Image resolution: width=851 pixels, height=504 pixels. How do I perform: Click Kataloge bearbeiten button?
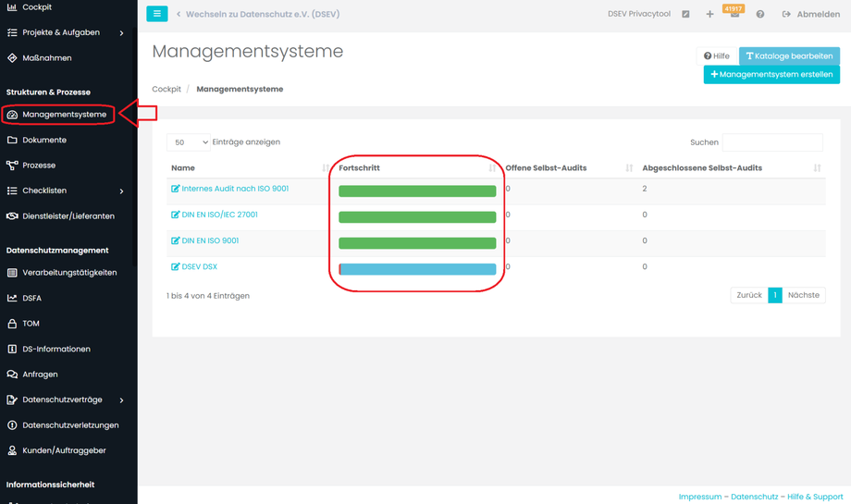click(789, 55)
